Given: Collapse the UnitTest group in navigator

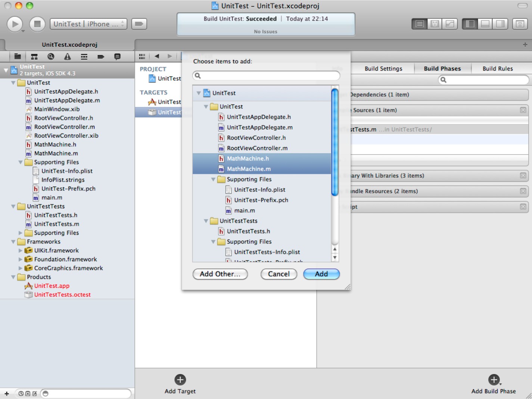Looking at the screenshot, I should [13, 82].
